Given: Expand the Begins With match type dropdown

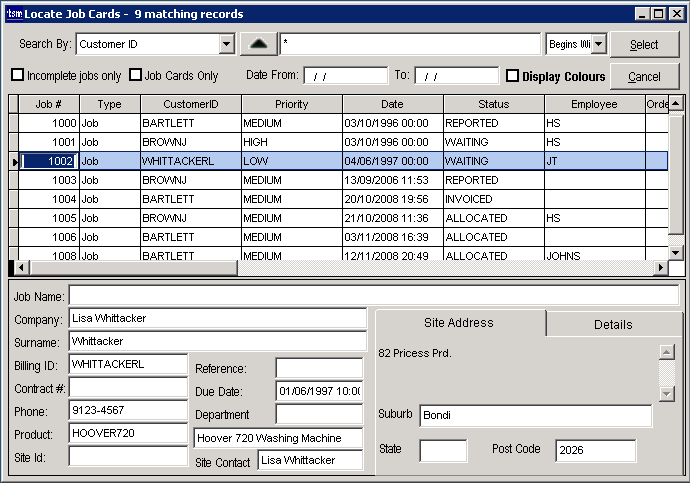Looking at the screenshot, I should click(x=598, y=44).
